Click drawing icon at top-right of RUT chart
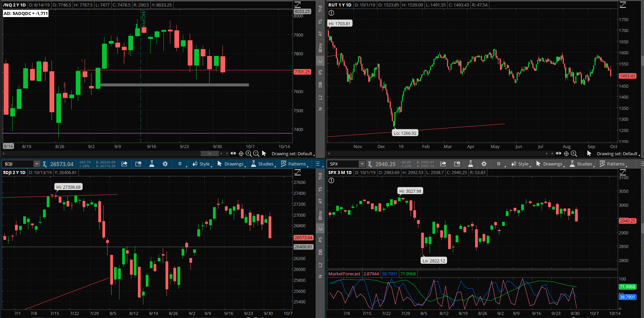 pos(623,5)
